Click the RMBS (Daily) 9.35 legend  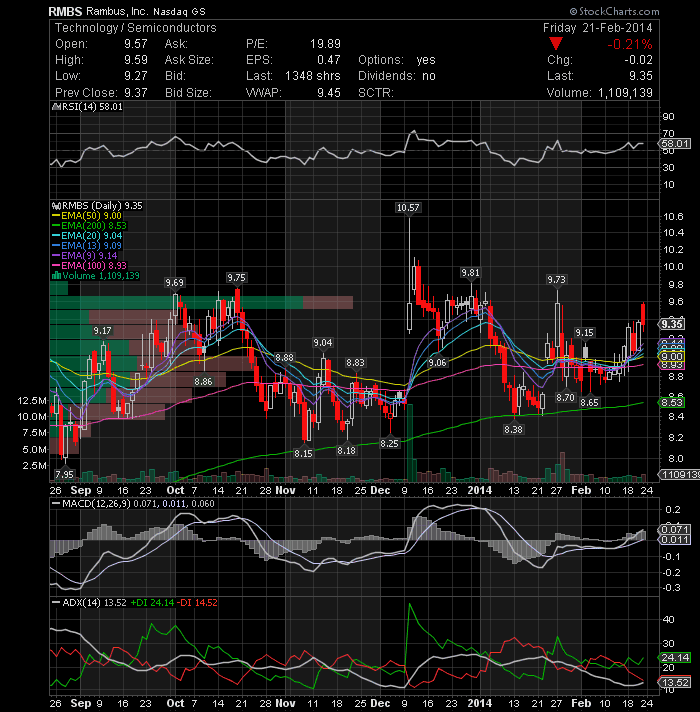tap(98, 206)
